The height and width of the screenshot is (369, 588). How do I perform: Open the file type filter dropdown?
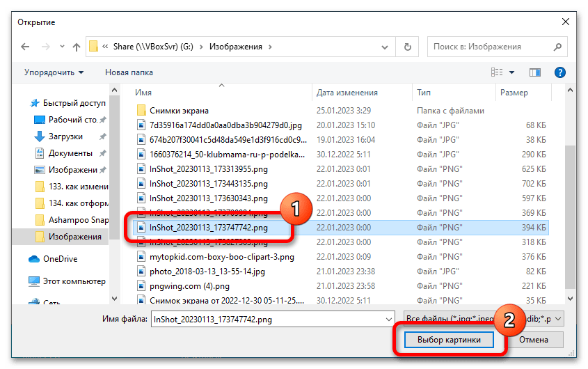click(x=483, y=317)
